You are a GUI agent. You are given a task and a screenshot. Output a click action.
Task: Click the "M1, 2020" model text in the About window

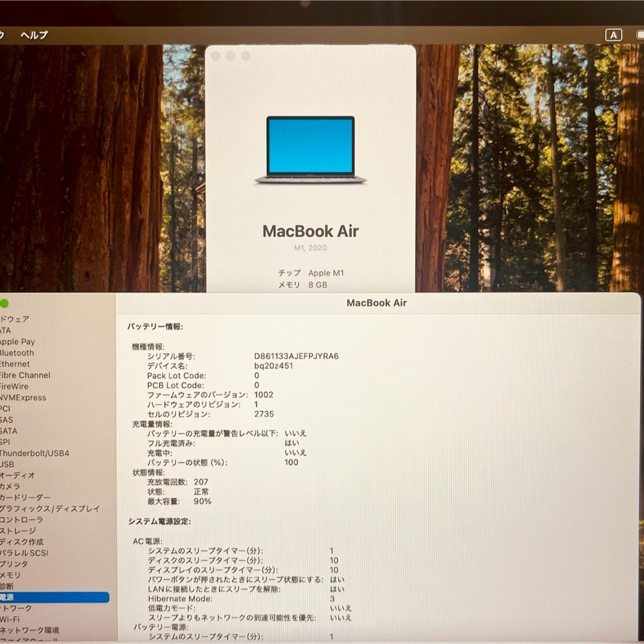click(x=311, y=247)
